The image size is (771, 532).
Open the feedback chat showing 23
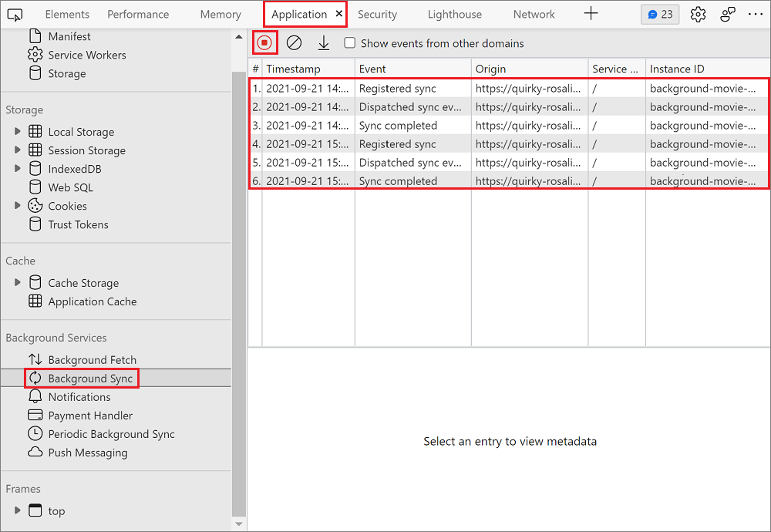(659, 14)
